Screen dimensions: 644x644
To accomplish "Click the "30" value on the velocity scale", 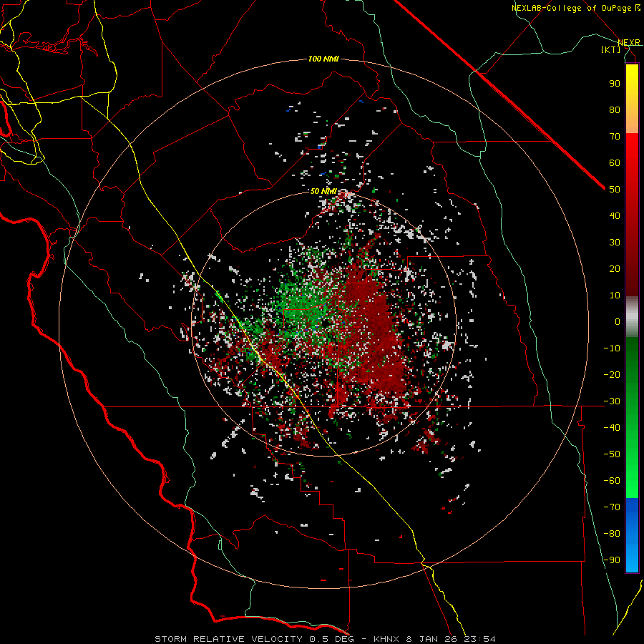I will (x=615, y=243).
